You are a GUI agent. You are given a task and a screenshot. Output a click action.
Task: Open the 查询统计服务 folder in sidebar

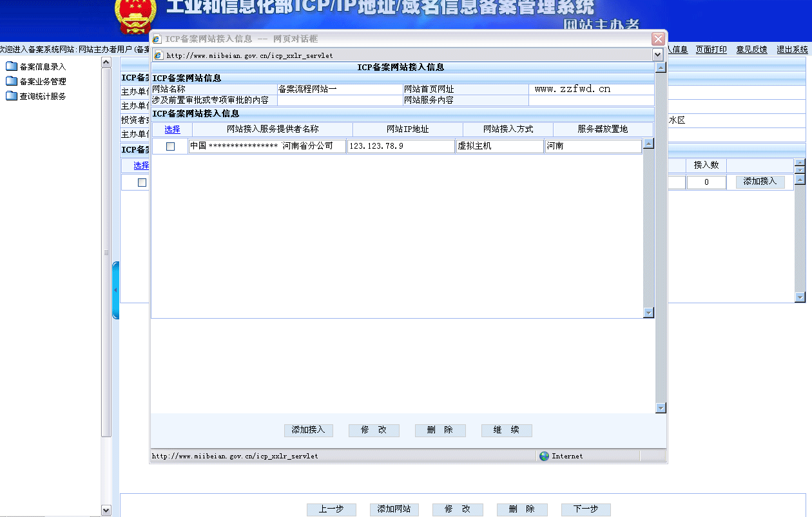[x=38, y=95]
